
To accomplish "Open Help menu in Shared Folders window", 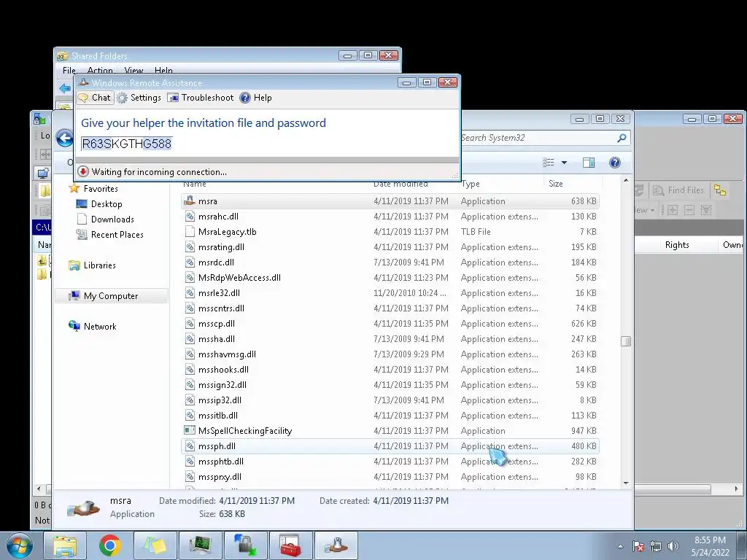I will (163, 71).
